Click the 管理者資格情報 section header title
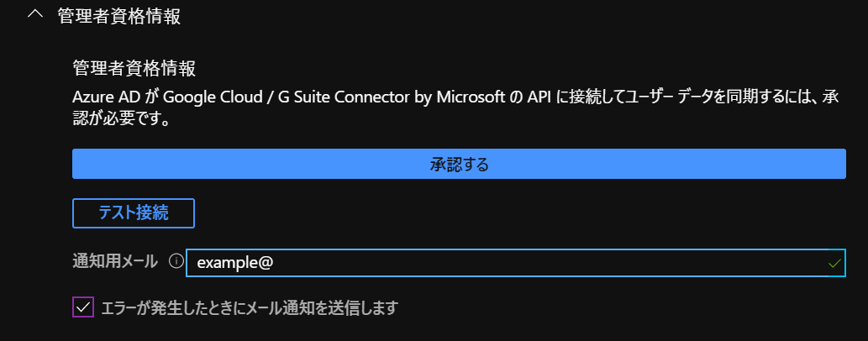The image size is (868, 341). coord(118,16)
